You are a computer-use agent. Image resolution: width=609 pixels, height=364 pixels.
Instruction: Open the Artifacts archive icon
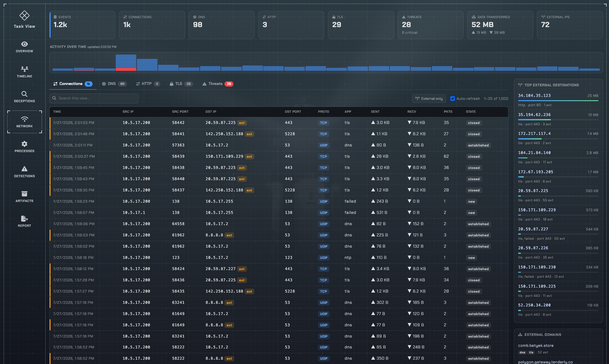pyautogui.click(x=24, y=194)
